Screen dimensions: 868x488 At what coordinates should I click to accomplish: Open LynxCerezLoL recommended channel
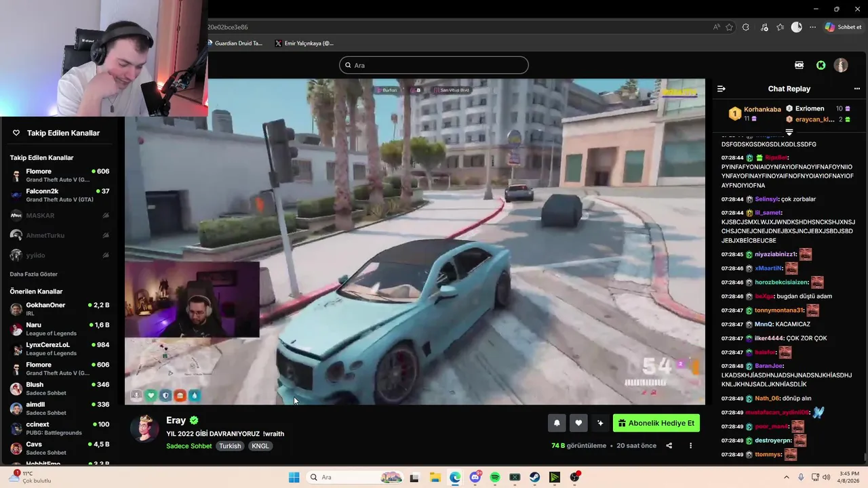(60, 349)
